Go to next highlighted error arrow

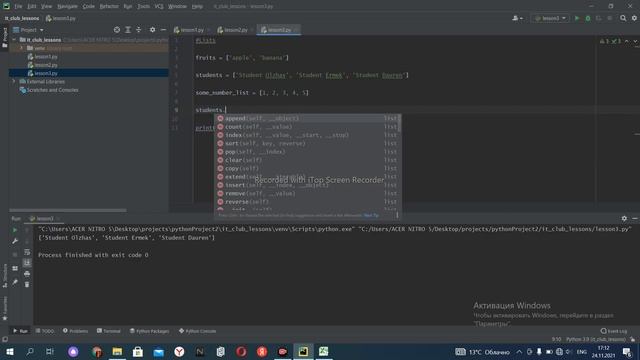(635, 41)
